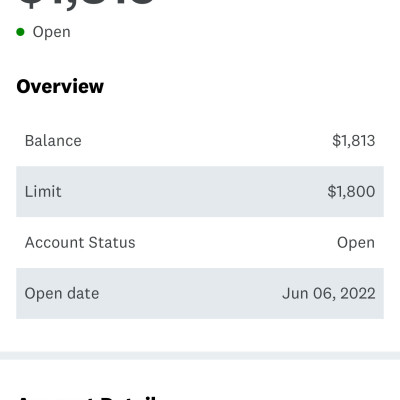Screen dimensions: 400x400
Task: Click the partially visible Account Details heading
Action: coord(87,397)
